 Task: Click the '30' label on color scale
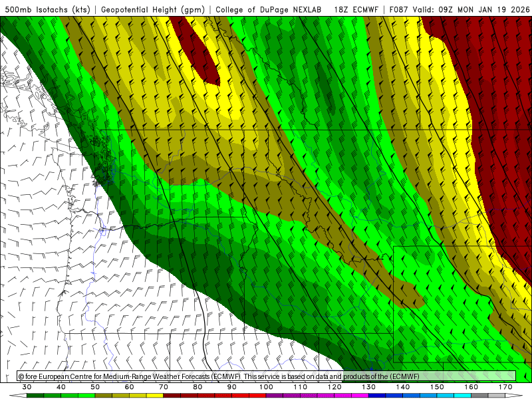[x=27, y=387]
